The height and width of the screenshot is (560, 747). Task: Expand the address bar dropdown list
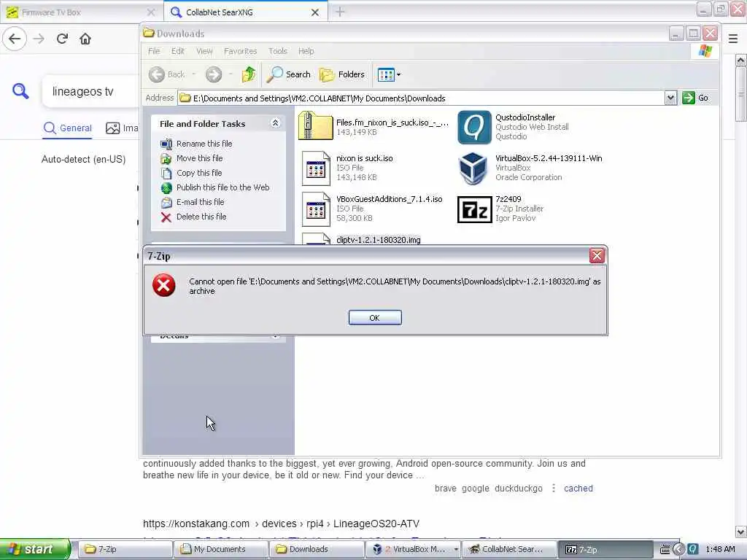(671, 98)
